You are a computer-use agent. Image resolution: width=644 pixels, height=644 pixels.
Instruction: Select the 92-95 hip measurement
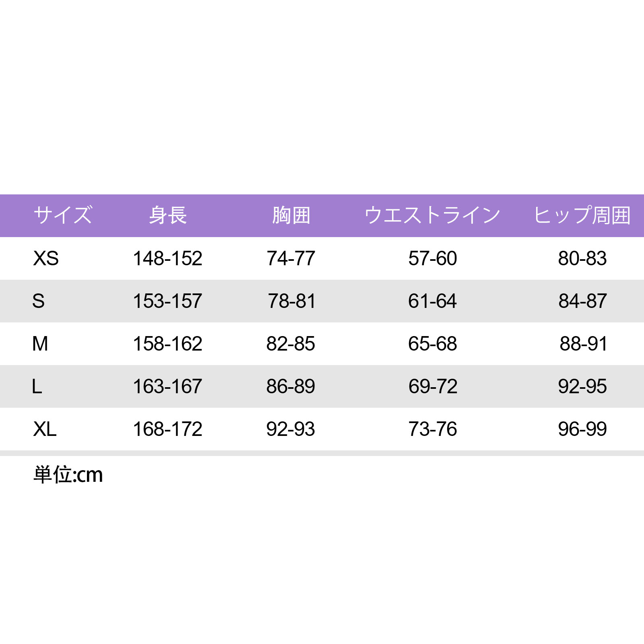click(x=582, y=386)
